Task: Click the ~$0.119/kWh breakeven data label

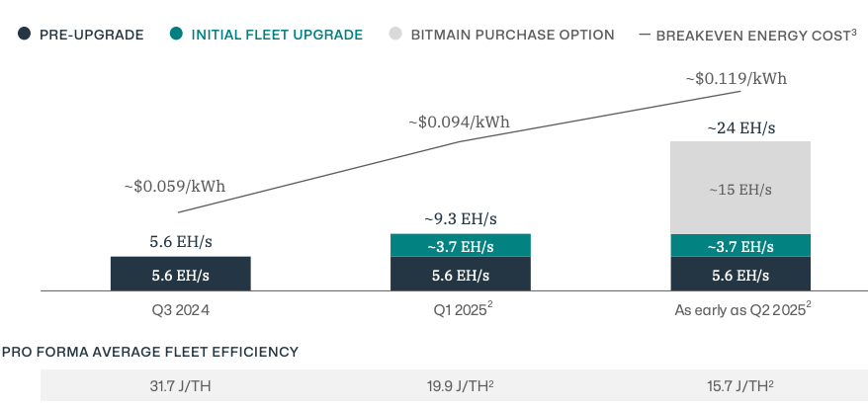Action: click(x=736, y=78)
